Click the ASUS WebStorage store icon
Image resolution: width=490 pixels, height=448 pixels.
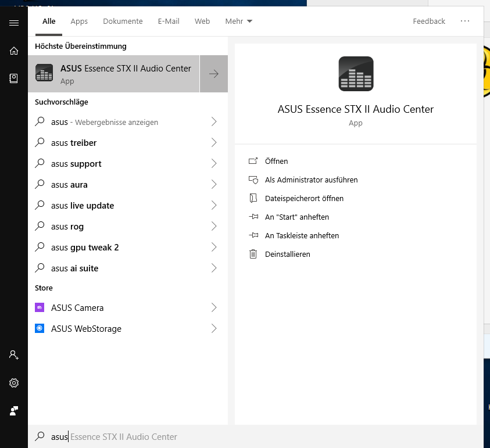[x=40, y=328]
